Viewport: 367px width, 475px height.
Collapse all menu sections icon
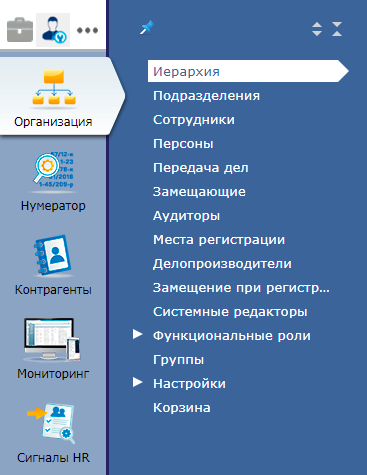click(x=337, y=29)
